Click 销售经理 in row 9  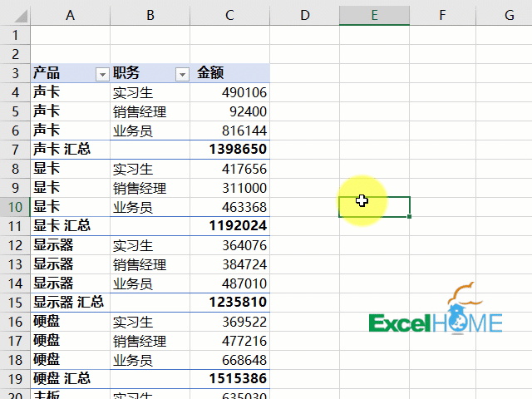pyautogui.click(x=140, y=188)
